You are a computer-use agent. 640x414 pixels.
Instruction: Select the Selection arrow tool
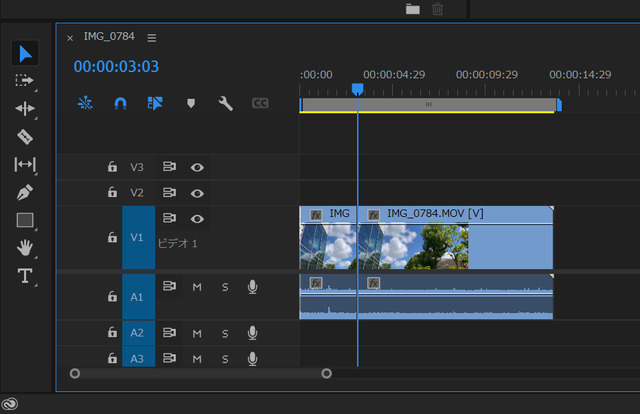pyautogui.click(x=25, y=53)
